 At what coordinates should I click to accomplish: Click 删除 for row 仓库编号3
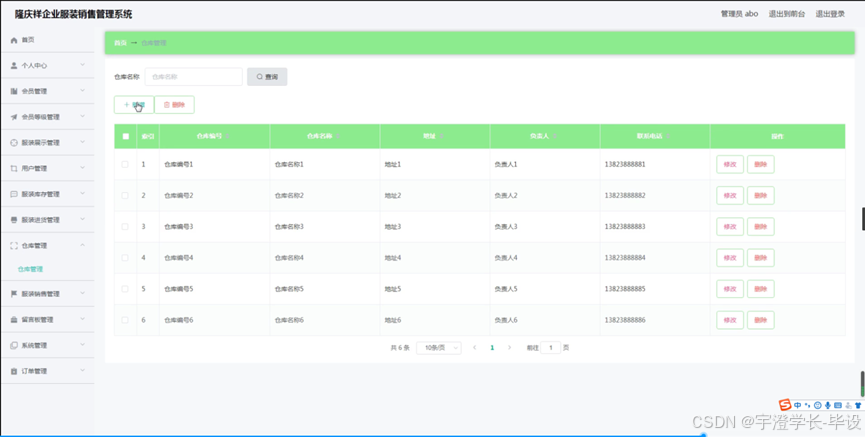761,227
